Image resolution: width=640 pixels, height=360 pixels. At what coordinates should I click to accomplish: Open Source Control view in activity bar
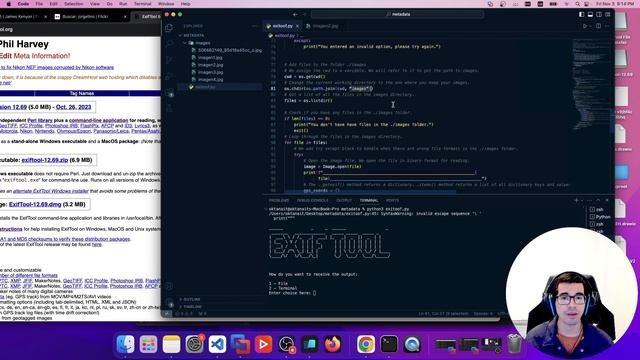point(169,60)
